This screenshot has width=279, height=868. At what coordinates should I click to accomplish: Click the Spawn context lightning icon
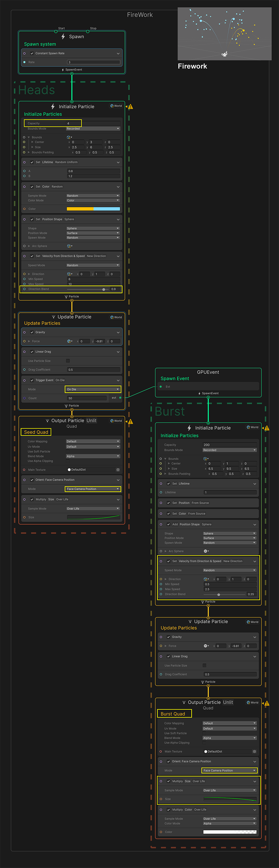(63, 37)
